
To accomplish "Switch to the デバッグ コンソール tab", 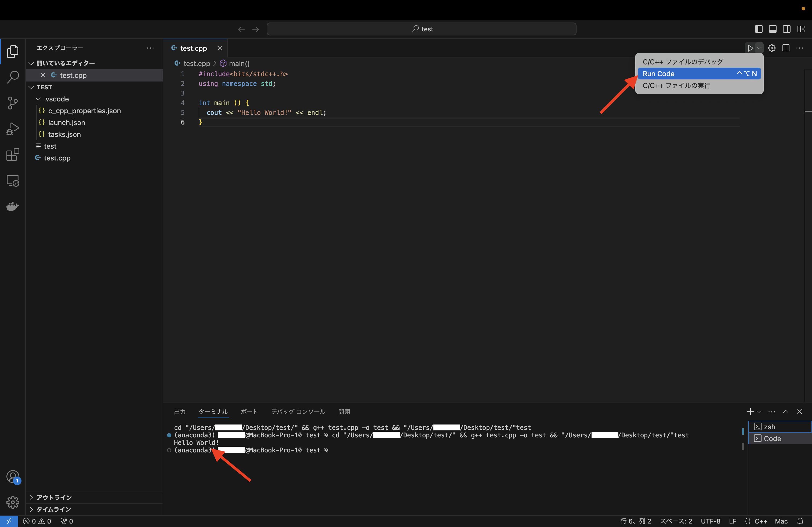I will pyautogui.click(x=298, y=412).
